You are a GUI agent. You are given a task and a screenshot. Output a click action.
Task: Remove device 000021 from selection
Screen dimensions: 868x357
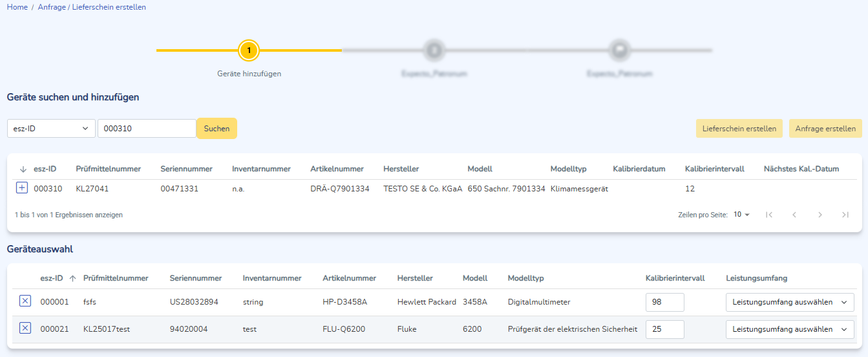(25, 329)
